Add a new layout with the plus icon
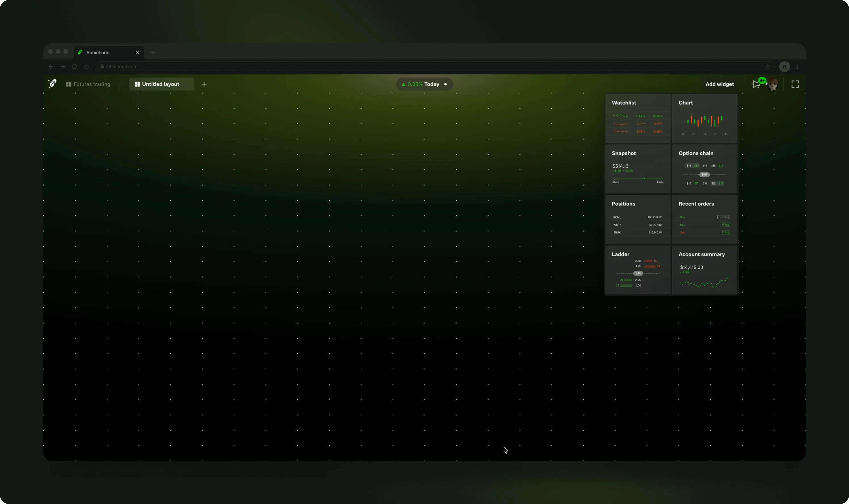Screen dimensions: 849x504 pos(204,84)
